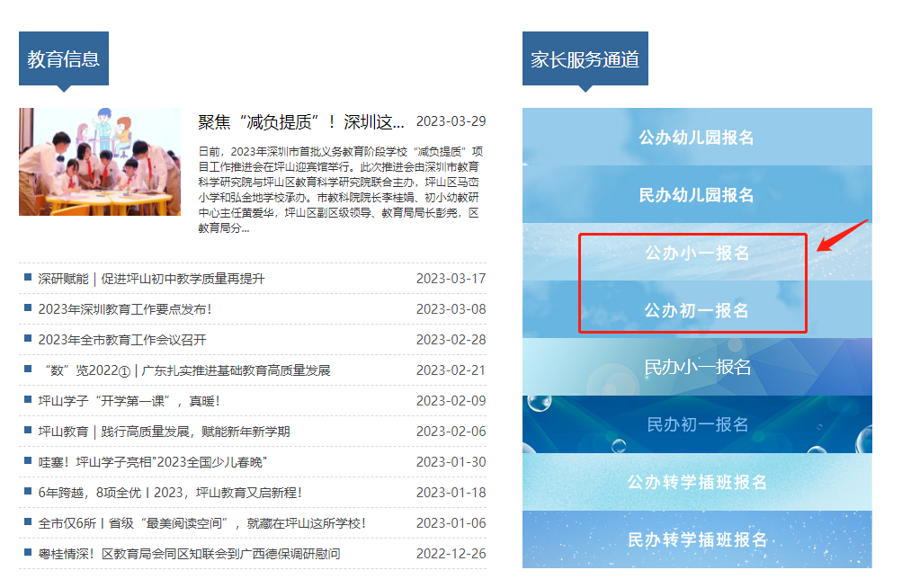Viewport: 911px width, 588px height.
Task: Open article 粤桂情深！区教育局会同区知联会到广西德保调研慰问
Action: click(x=190, y=554)
